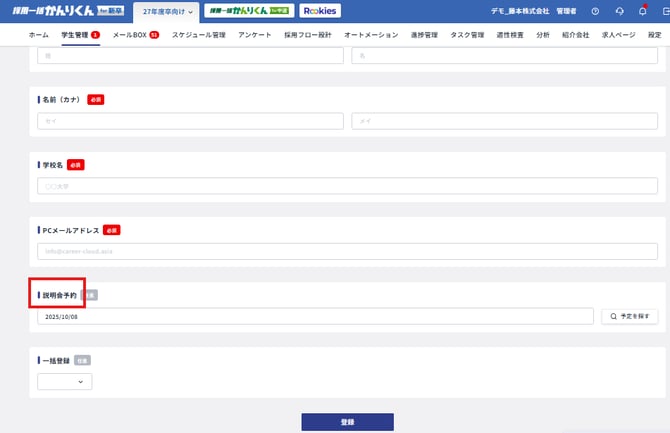Click the help question mark icon

(x=596, y=11)
